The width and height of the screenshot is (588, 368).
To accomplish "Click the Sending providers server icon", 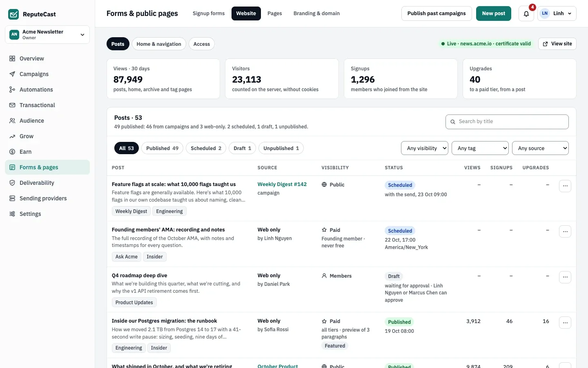I will coord(12,198).
